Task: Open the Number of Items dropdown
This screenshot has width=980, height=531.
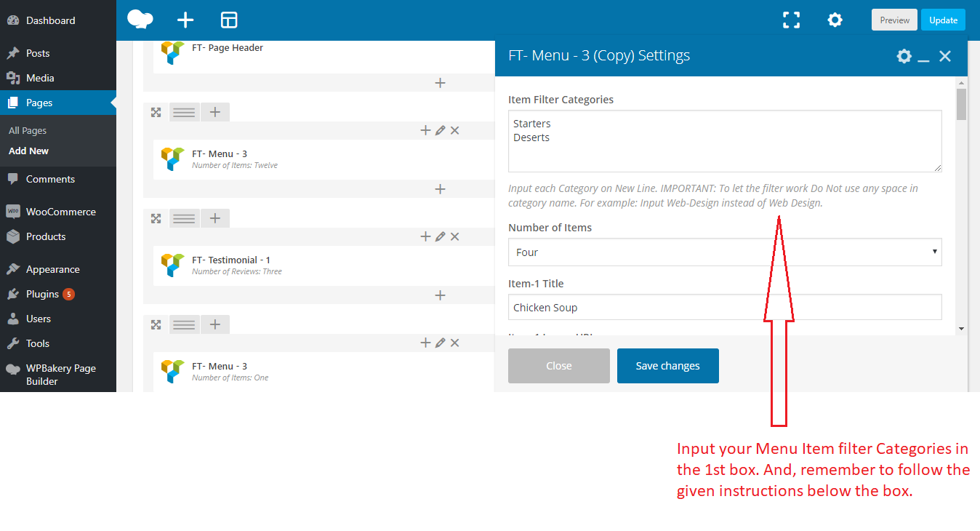Action: (724, 252)
